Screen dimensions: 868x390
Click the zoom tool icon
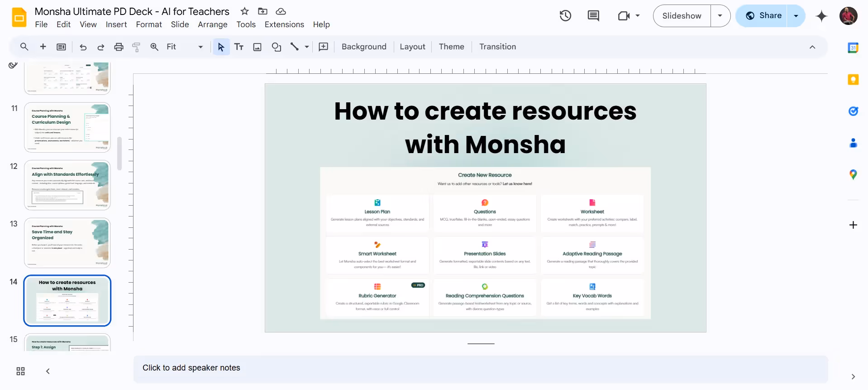[x=154, y=47]
